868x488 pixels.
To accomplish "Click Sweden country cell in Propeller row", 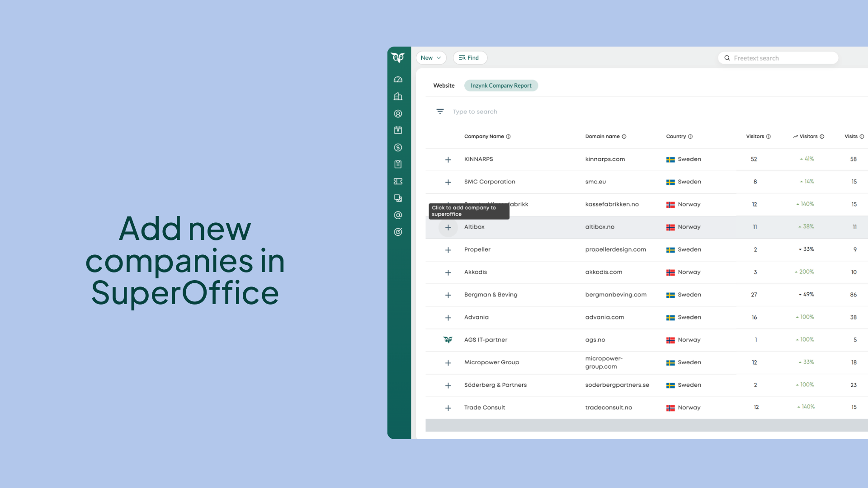I will pos(684,249).
